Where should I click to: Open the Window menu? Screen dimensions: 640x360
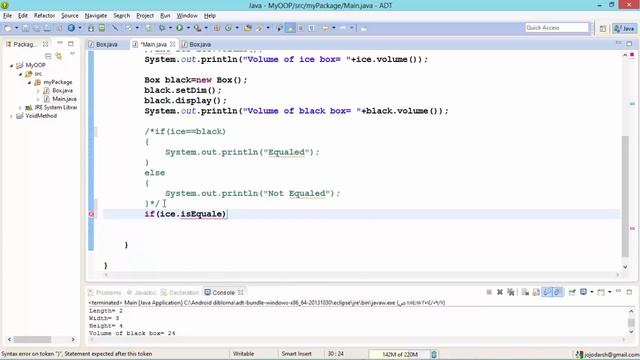187,16
